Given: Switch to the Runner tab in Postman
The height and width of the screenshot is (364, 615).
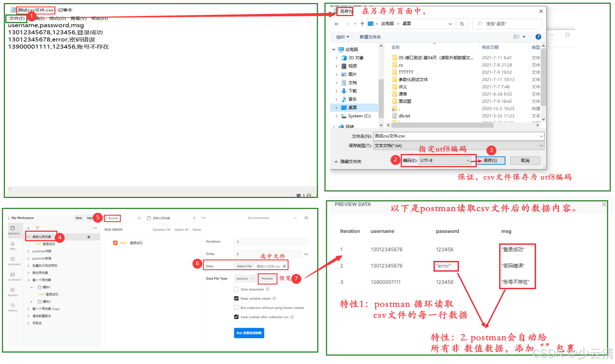Looking at the screenshot, I should (113, 218).
